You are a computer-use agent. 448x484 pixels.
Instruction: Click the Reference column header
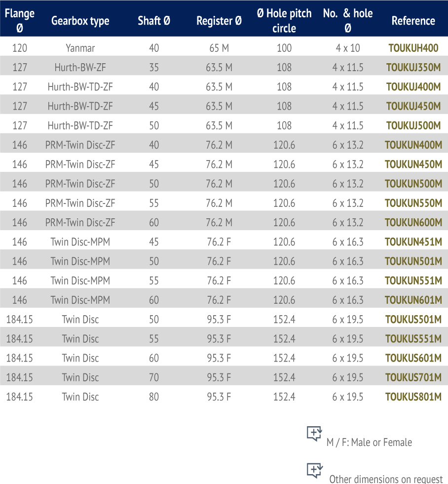click(x=413, y=21)
